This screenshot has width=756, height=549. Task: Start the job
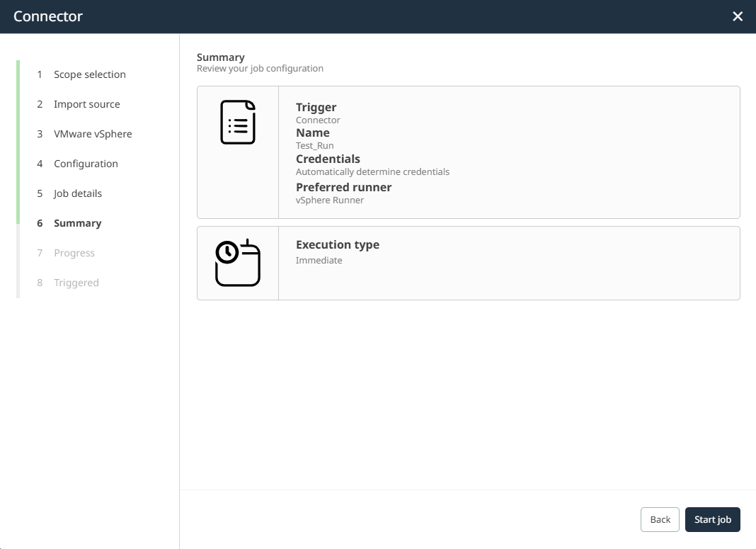click(712, 519)
